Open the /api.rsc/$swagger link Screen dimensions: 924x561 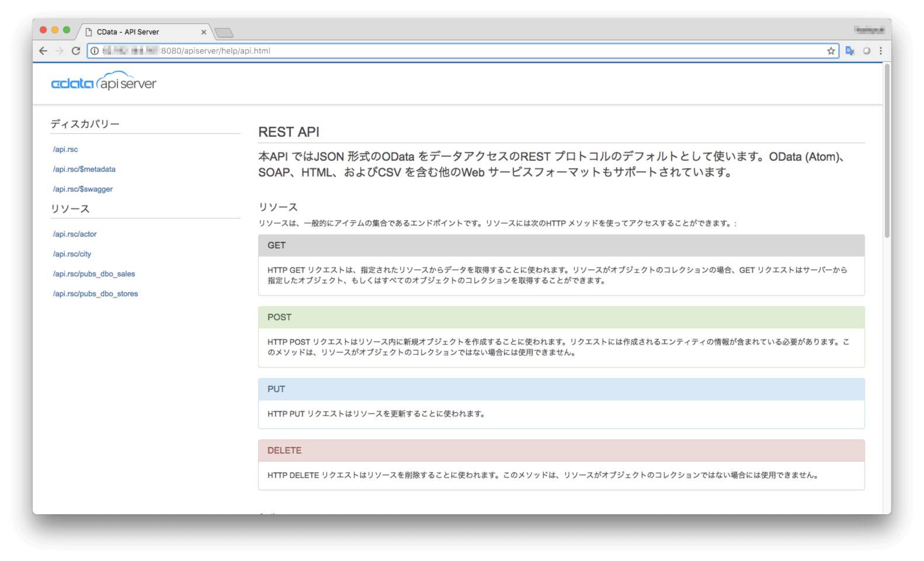point(83,189)
